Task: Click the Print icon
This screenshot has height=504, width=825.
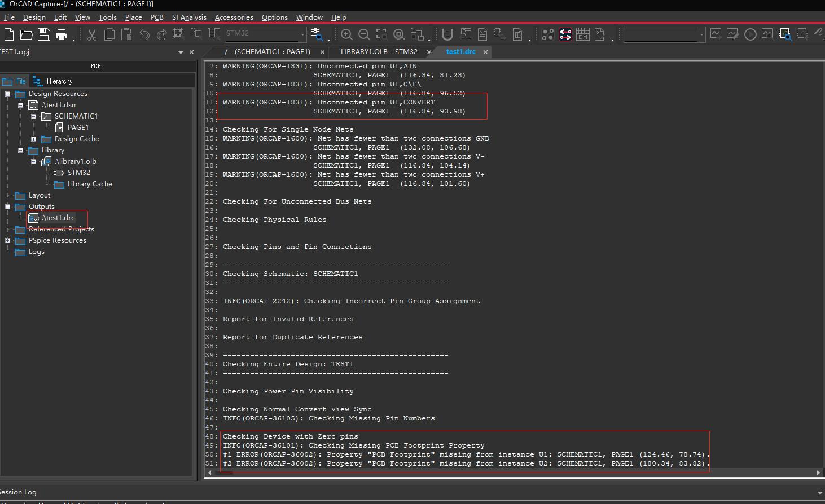Action: point(61,34)
